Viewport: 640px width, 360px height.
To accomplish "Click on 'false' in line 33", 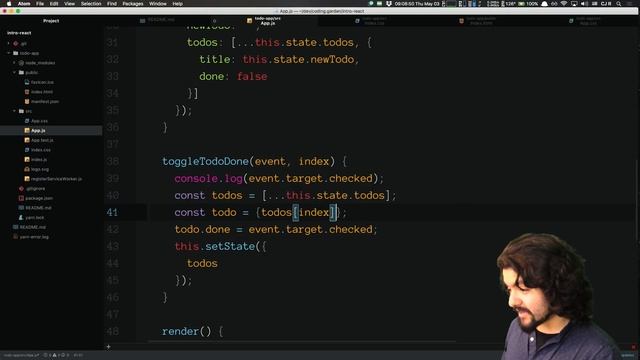I will click(252, 76).
